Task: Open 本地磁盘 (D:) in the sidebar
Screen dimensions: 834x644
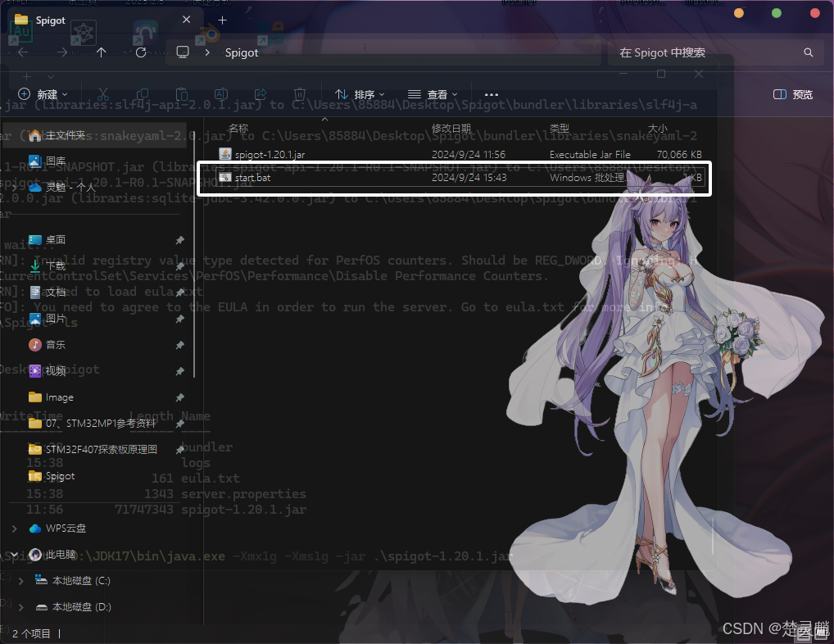Action: point(81,607)
